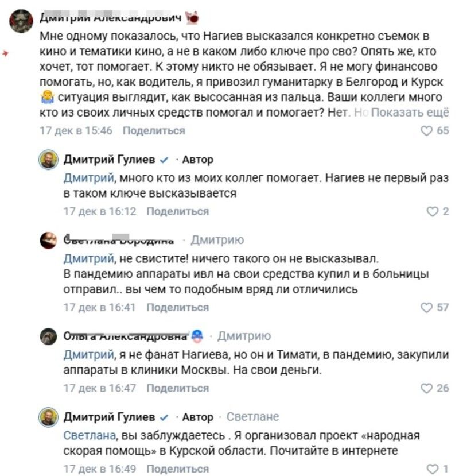Image resolution: width=459 pixels, height=476 pixels.
Task: Like Olga's comment with 26 likes
Action: (x=426, y=388)
